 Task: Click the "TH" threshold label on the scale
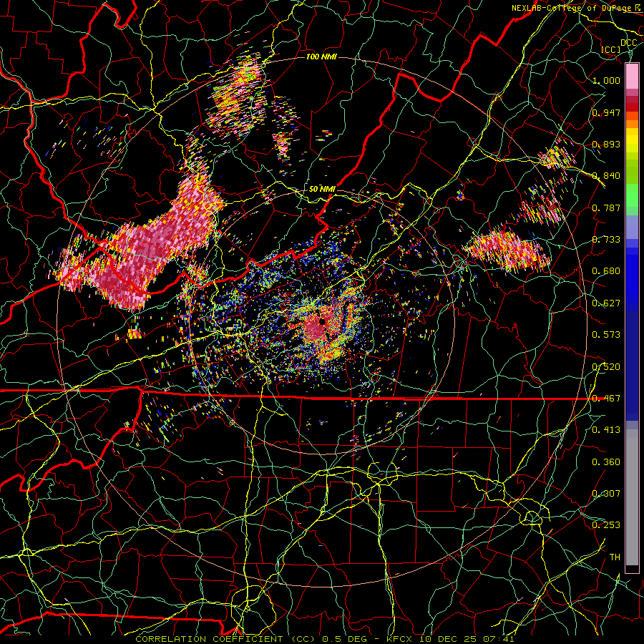(x=615, y=557)
